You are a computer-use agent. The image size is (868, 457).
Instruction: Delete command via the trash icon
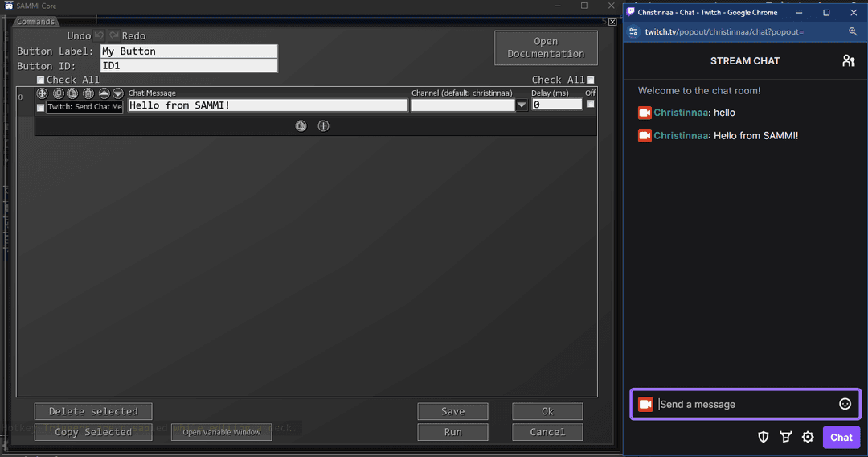pyautogui.click(x=88, y=93)
